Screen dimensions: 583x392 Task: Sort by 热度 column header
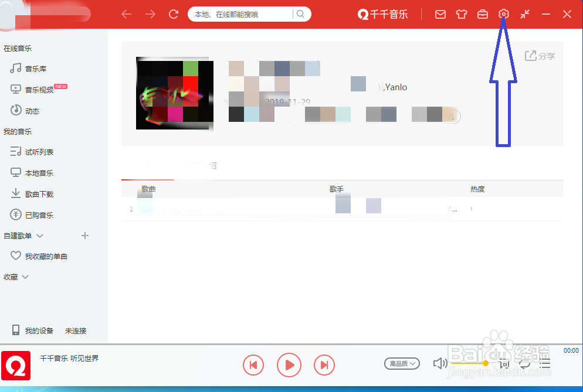477,189
